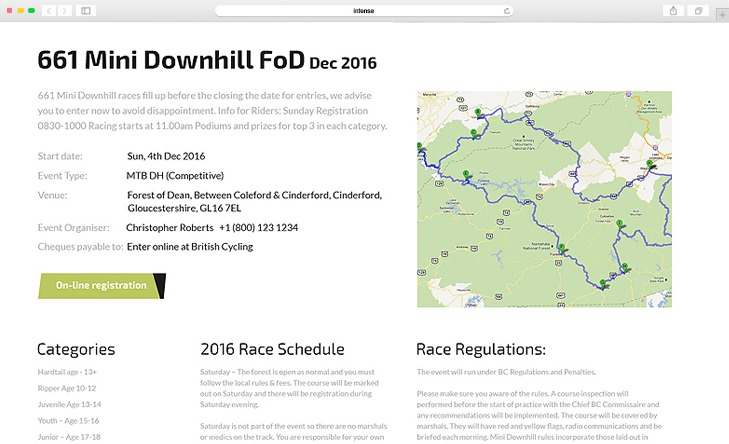Go forward to the next page
The height and width of the screenshot is (444, 729).
64,10
